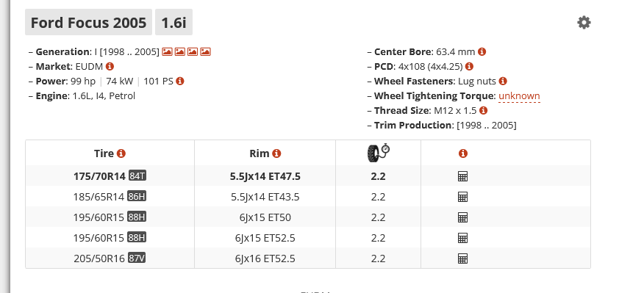The image size is (644, 293).
Task: Open calculator for the 185/65R14 tire row
Action: pos(462,197)
